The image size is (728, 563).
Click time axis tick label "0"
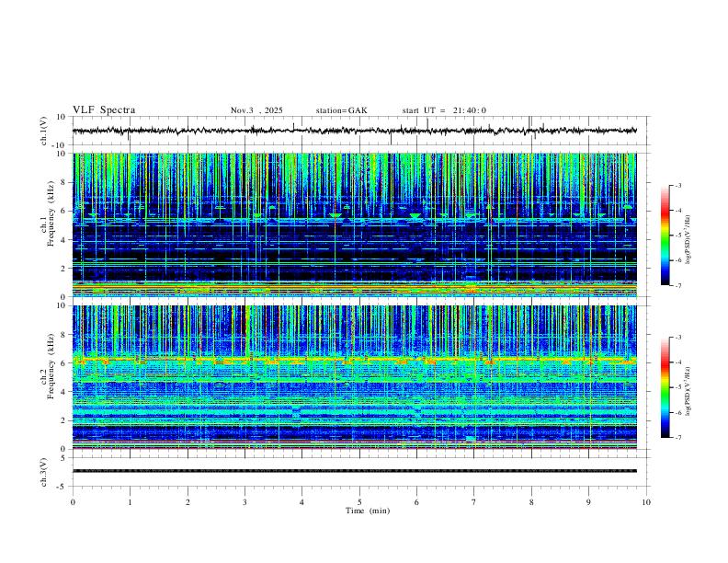(73, 502)
